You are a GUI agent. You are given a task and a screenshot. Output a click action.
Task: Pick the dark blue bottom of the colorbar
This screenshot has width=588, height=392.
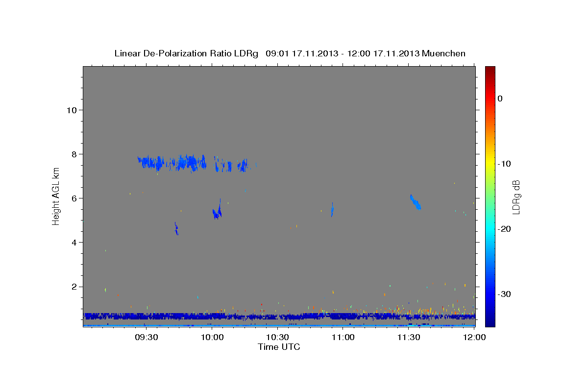pyautogui.click(x=490, y=321)
